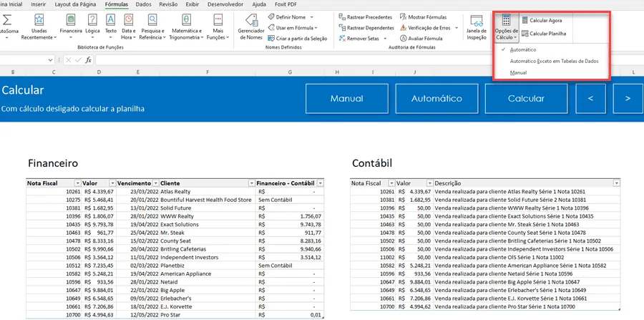Open Cliente column filter dropdown
Viewport: 644px width, 320px height.
click(x=251, y=183)
